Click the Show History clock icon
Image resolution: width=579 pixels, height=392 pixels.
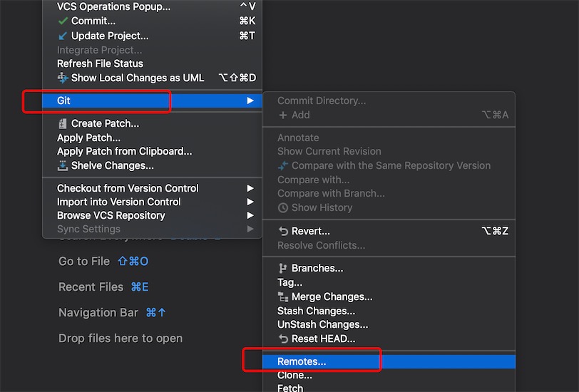tap(283, 208)
